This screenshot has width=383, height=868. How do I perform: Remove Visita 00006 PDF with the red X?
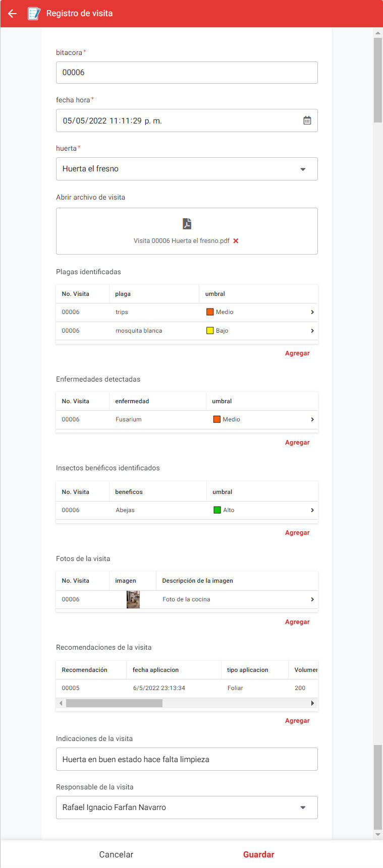236,241
